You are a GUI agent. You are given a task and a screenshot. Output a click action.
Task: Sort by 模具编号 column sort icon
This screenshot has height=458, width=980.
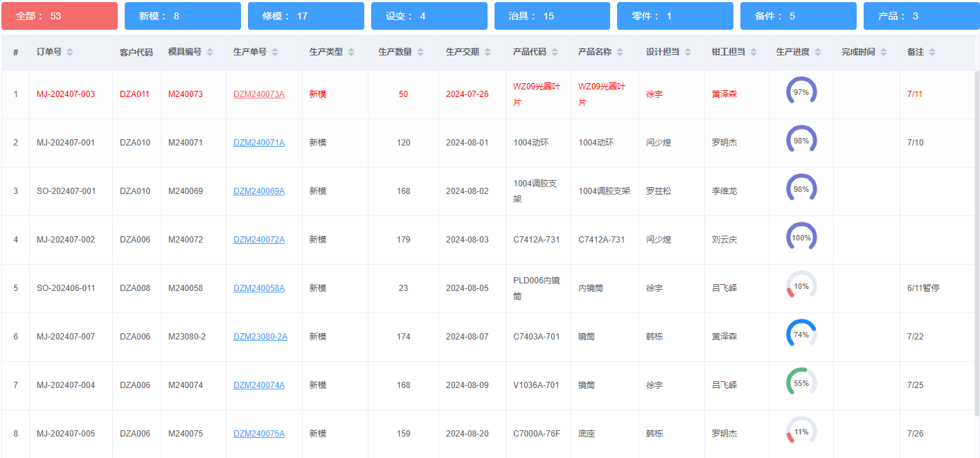click(210, 53)
